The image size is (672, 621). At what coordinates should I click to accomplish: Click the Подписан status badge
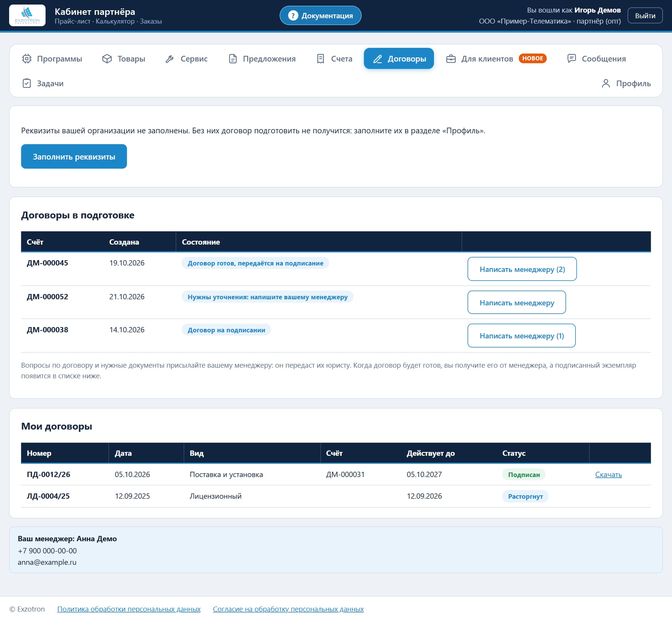(524, 475)
